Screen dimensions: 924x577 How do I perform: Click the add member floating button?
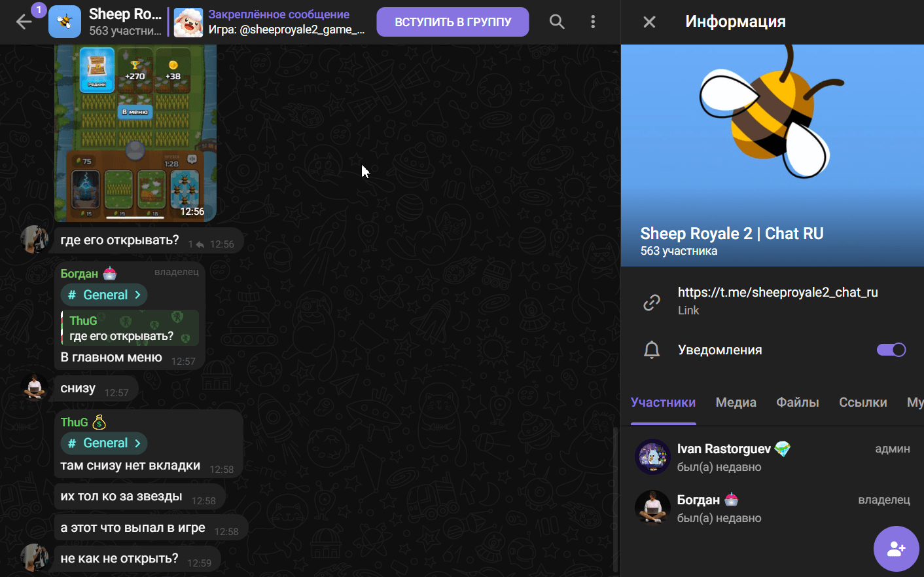tap(897, 549)
